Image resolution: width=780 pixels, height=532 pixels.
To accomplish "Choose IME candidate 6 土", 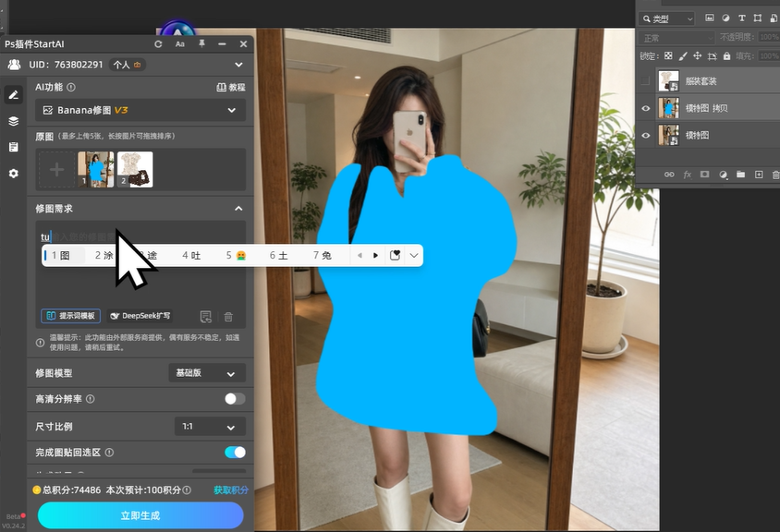I will tap(278, 256).
